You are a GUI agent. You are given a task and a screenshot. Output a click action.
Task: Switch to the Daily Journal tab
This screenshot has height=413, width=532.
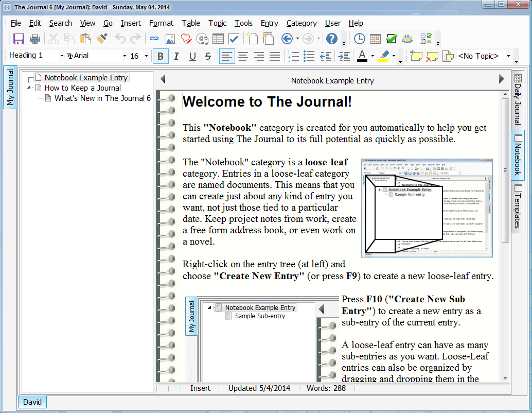(518, 99)
